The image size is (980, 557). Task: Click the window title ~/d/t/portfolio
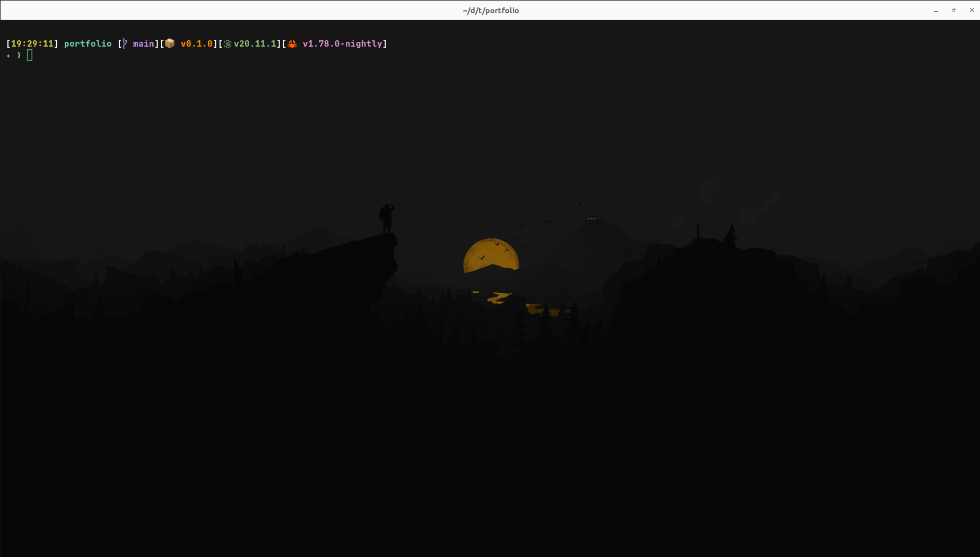tap(491, 11)
